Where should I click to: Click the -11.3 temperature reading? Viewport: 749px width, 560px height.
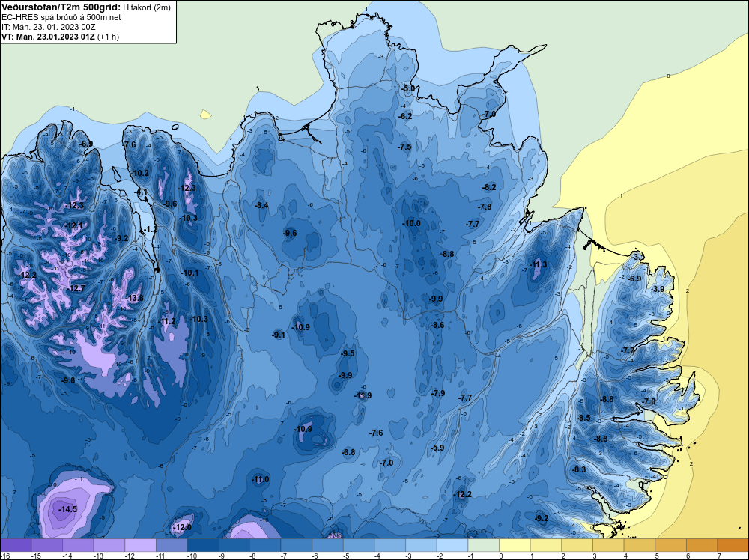(538, 264)
